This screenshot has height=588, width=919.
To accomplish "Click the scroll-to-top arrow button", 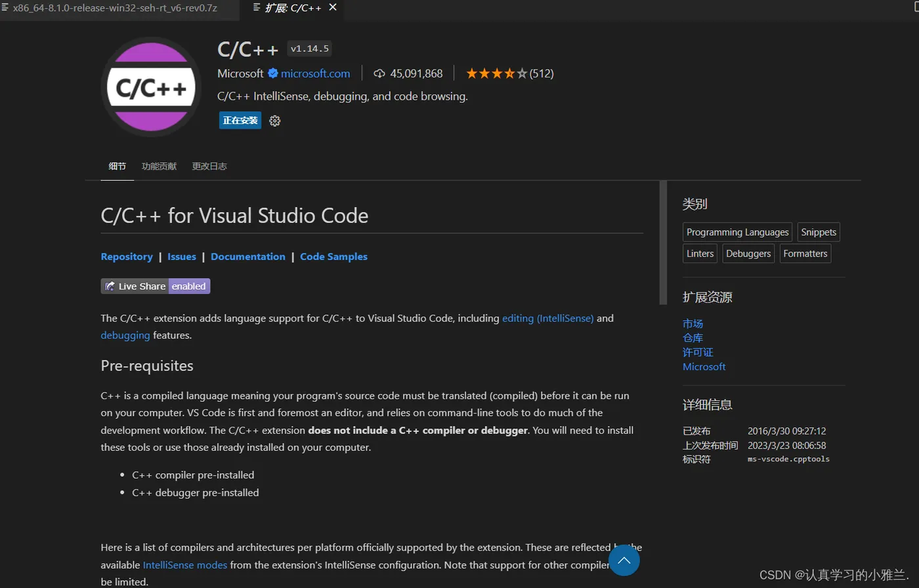I will point(624,560).
